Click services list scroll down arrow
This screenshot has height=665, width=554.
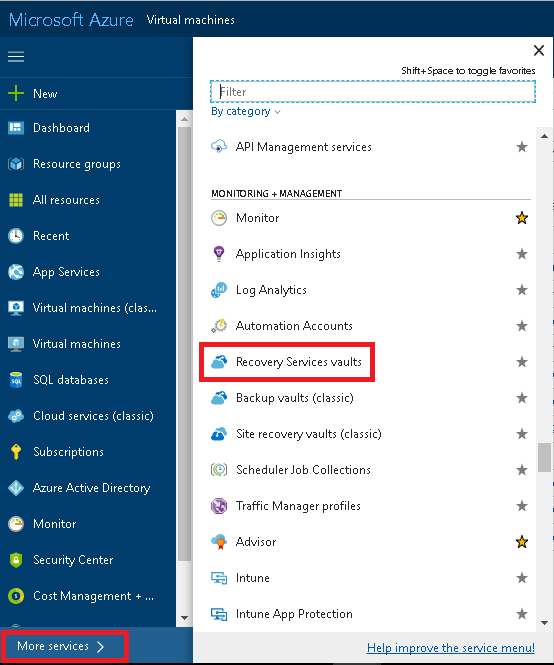pos(545,623)
